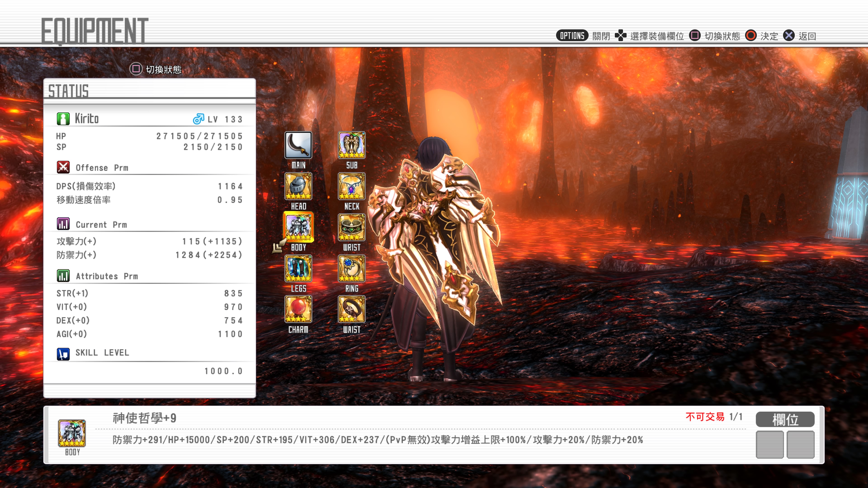Select the CHARM red orb slot
The height and width of the screenshot is (488, 868).
[298, 310]
